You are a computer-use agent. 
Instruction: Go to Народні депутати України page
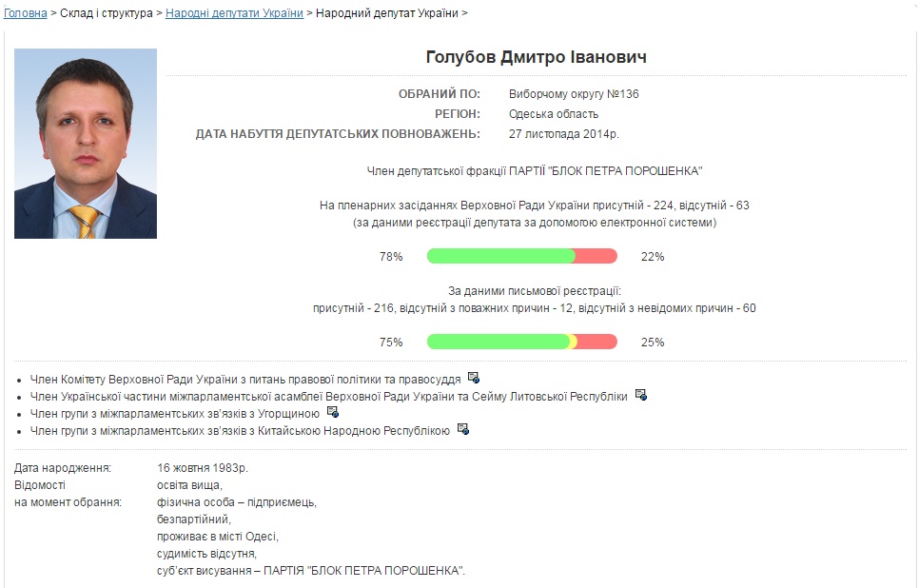pos(234,13)
